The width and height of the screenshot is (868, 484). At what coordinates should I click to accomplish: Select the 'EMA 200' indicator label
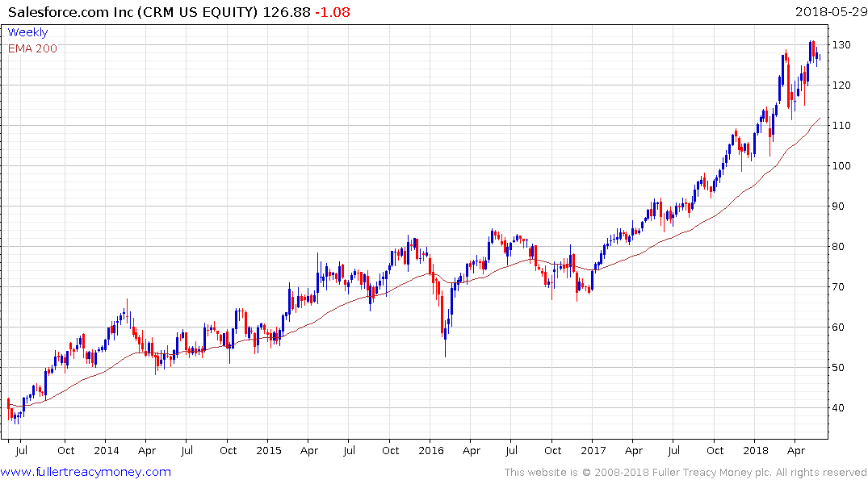pyautogui.click(x=32, y=48)
